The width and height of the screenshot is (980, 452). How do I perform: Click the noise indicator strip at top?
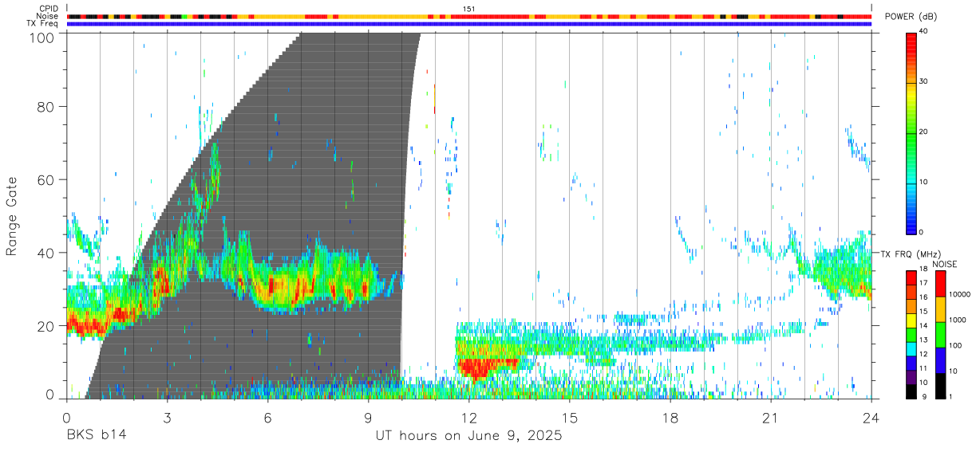tap(468, 16)
